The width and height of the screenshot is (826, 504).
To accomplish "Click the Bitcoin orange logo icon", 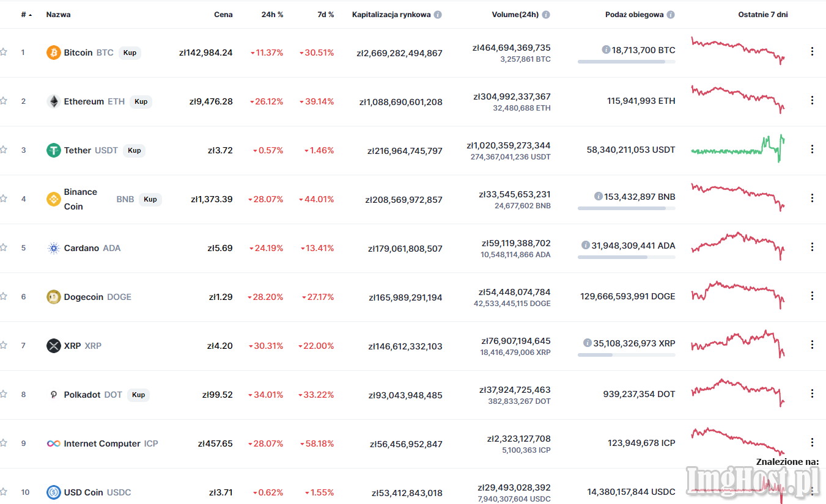I will (54, 53).
